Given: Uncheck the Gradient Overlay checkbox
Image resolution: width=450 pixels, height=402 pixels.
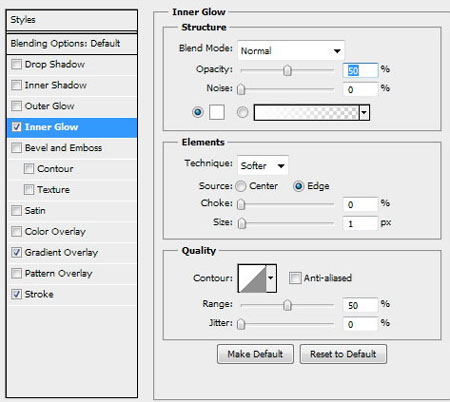Looking at the screenshot, I should click(16, 252).
